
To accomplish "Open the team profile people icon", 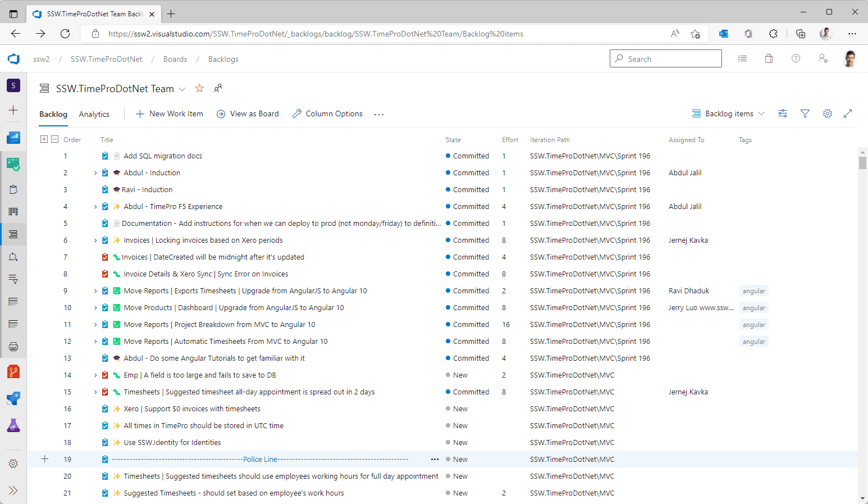I will coord(218,88).
